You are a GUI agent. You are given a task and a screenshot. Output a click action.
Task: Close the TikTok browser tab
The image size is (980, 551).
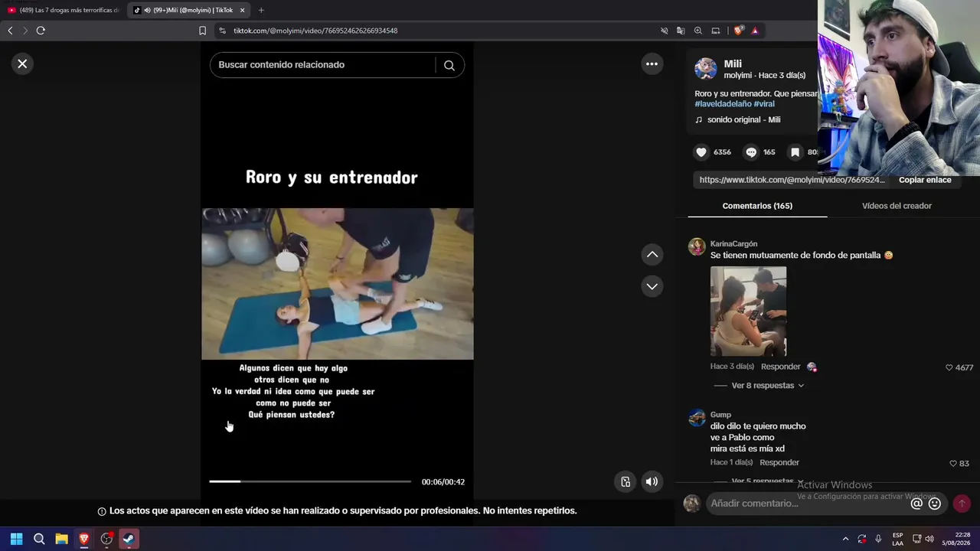(x=243, y=10)
